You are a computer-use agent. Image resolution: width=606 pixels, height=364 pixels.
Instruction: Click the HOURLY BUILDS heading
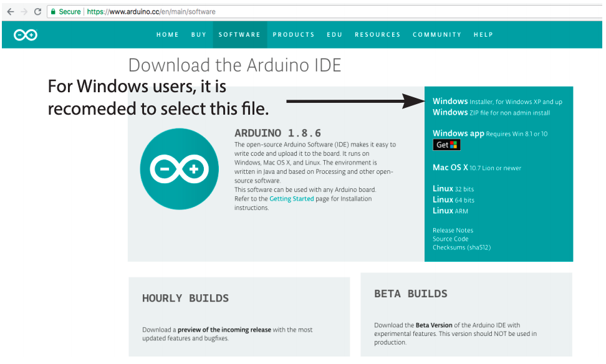(186, 299)
